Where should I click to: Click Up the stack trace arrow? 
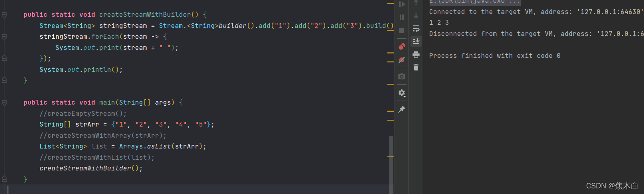coord(416,3)
